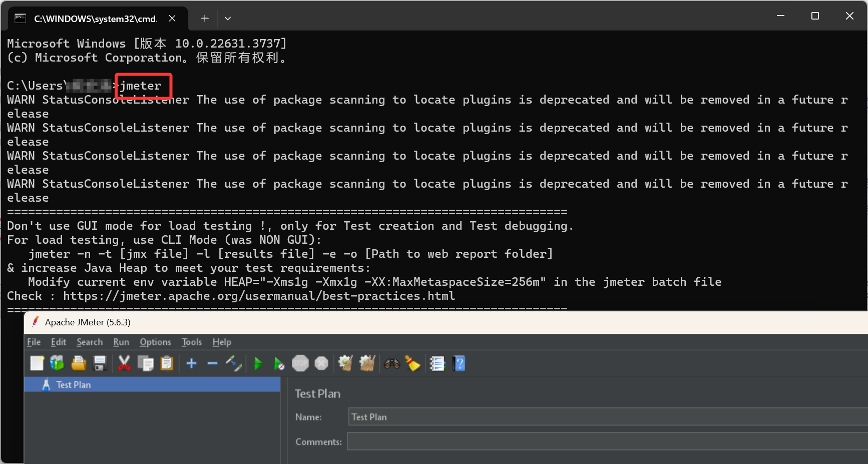Select Test Plan node in the tree
The image size is (868, 464).
click(152, 384)
